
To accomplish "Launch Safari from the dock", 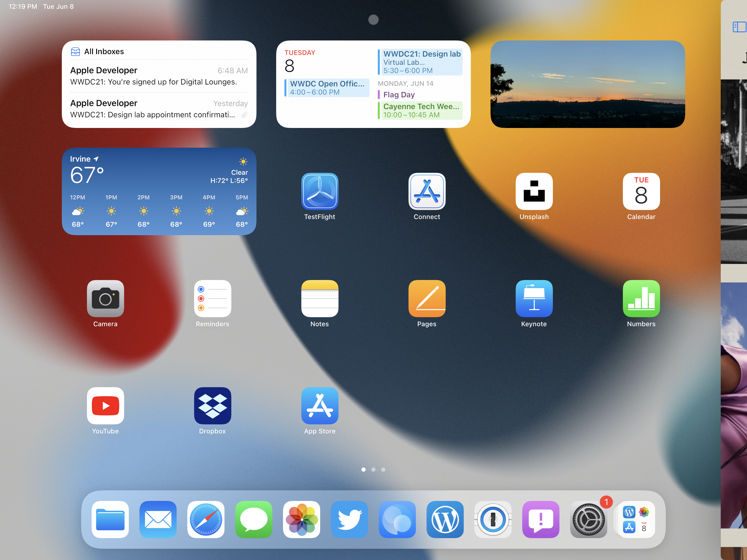I will click(206, 519).
